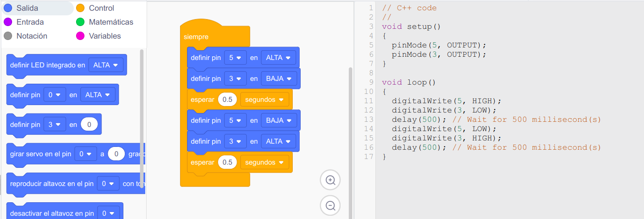Open ALTA dropdown in definir LED integrado block

click(x=106, y=65)
